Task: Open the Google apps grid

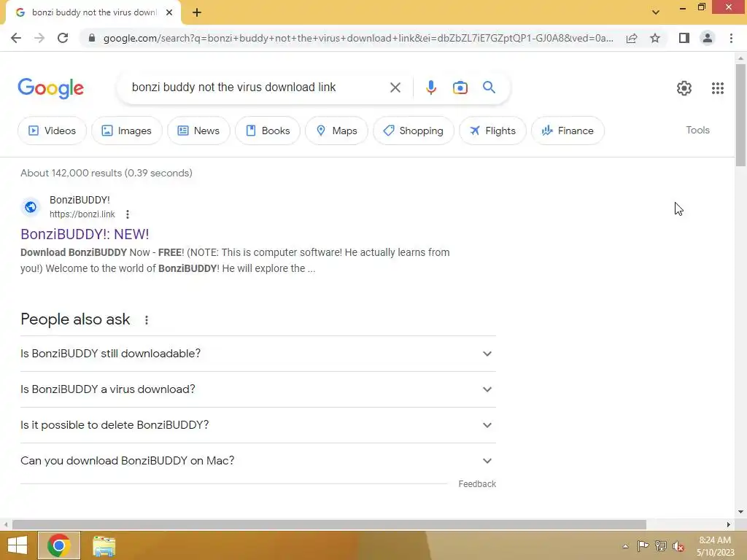Action: 718,88
